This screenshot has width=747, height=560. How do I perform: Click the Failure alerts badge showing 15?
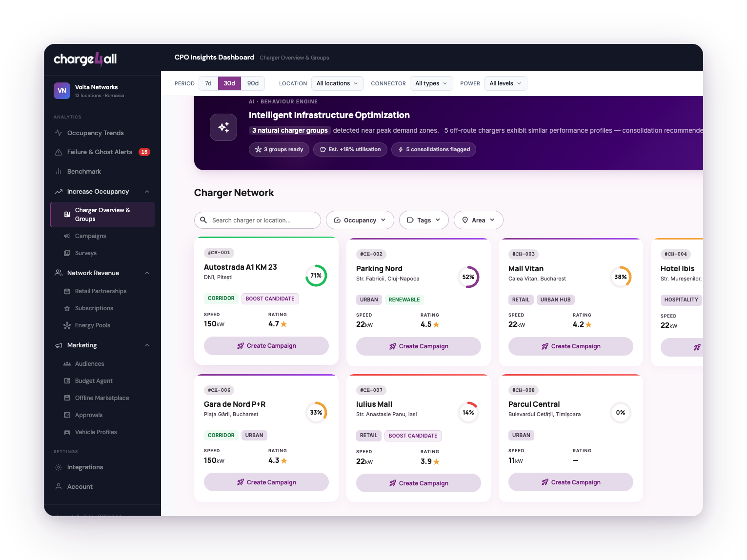coord(144,152)
